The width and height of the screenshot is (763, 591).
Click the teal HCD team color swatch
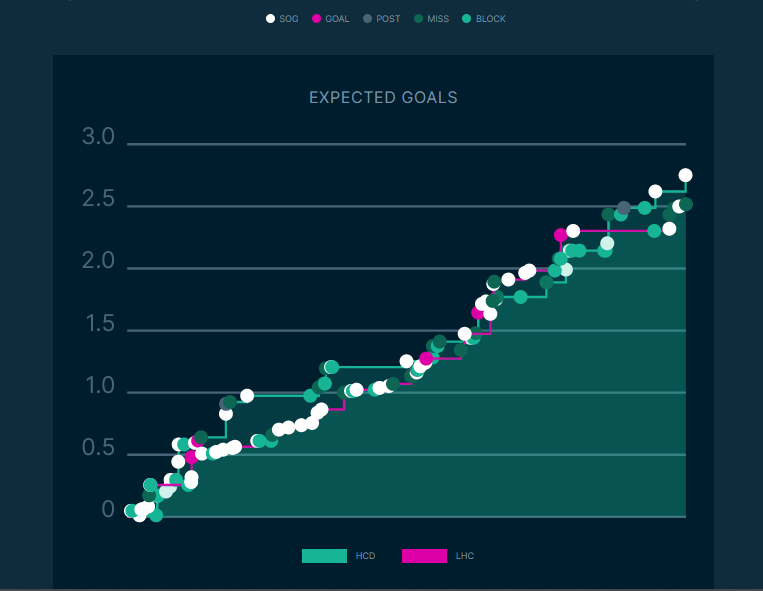pos(324,556)
